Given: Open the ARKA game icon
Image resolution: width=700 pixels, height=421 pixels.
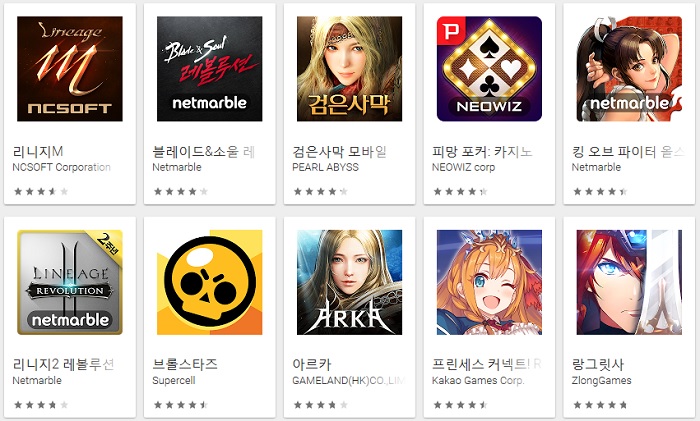Looking at the screenshot, I should [x=350, y=282].
